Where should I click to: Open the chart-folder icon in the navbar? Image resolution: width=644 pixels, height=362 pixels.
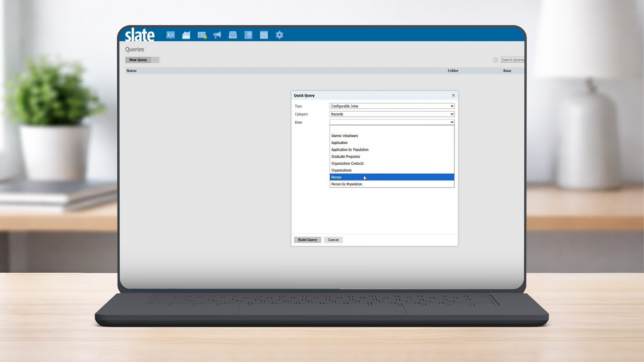(186, 35)
